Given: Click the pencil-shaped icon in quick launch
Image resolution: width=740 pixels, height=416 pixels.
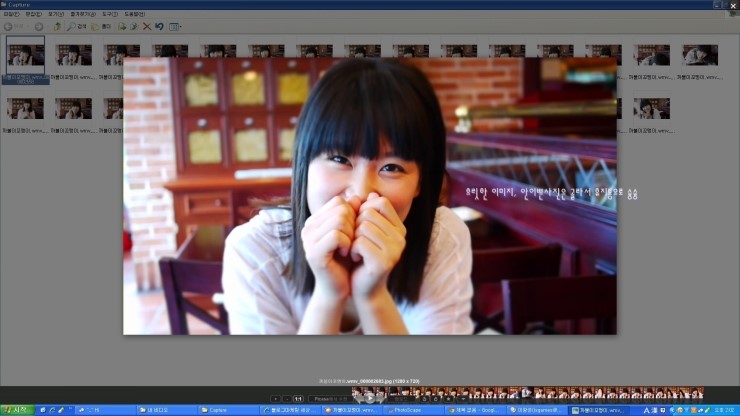Looking at the screenshot, I should pyautogui.click(x=61, y=410).
